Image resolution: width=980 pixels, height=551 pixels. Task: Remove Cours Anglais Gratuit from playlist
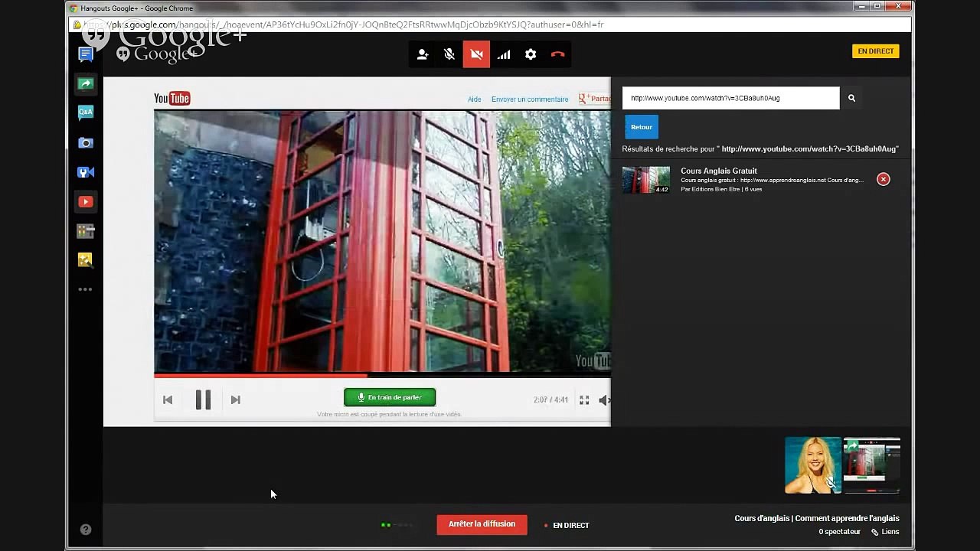[884, 179]
